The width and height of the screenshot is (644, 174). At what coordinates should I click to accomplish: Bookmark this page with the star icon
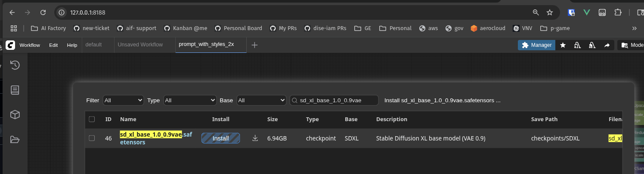550,12
